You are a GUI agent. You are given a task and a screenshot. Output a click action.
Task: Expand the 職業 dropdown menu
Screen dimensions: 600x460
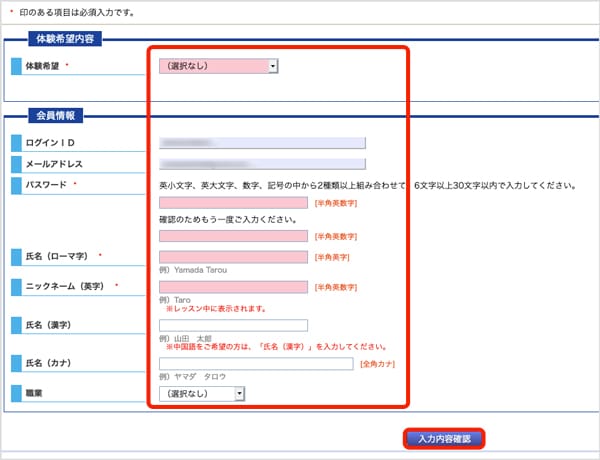(x=201, y=394)
